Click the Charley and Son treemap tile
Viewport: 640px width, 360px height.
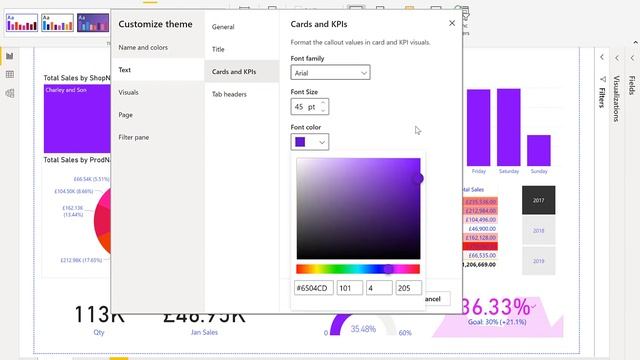(x=77, y=118)
